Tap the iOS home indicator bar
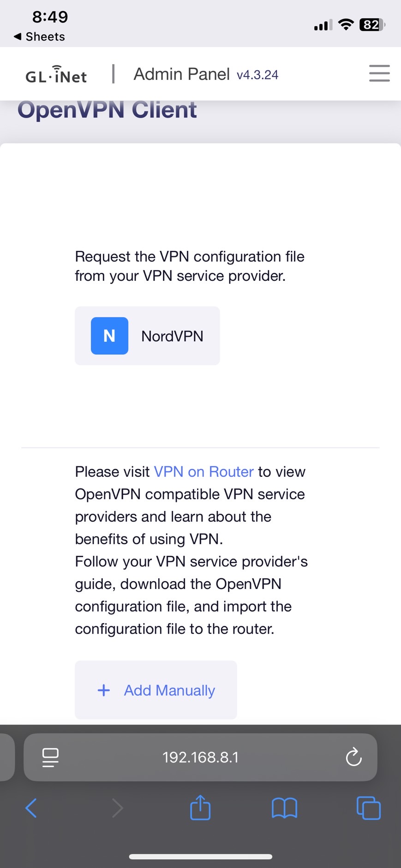Image resolution: width=401 pixels, height=868 pixels. [x=200, y=856]
